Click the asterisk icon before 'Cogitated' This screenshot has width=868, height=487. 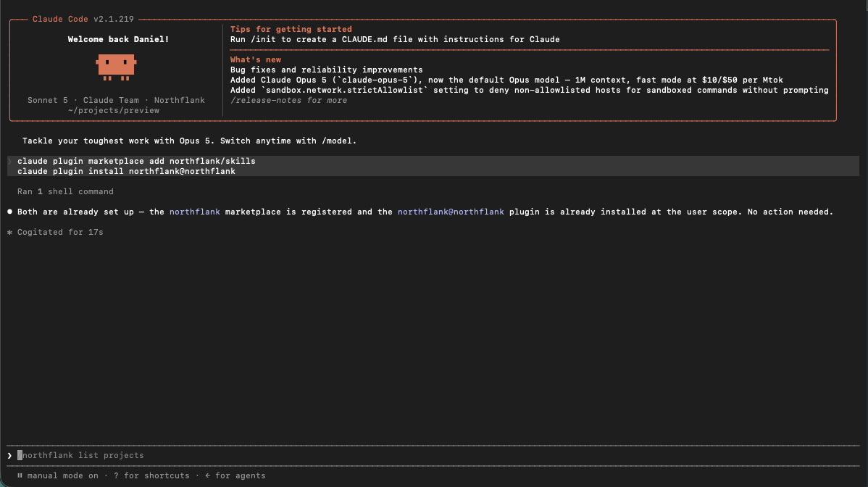pyautogui.click(x=9, y=232)
